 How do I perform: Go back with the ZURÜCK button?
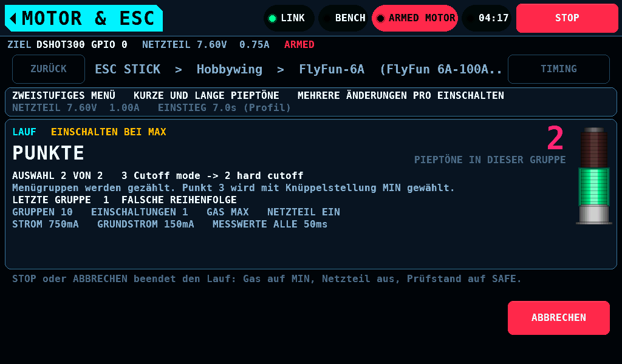point(49,69)
